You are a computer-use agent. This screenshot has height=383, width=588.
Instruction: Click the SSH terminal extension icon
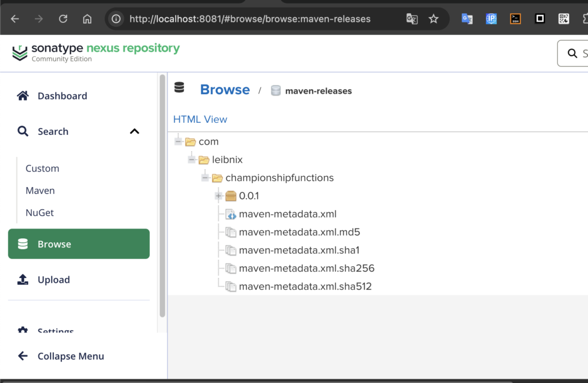(x=516, y=19)
